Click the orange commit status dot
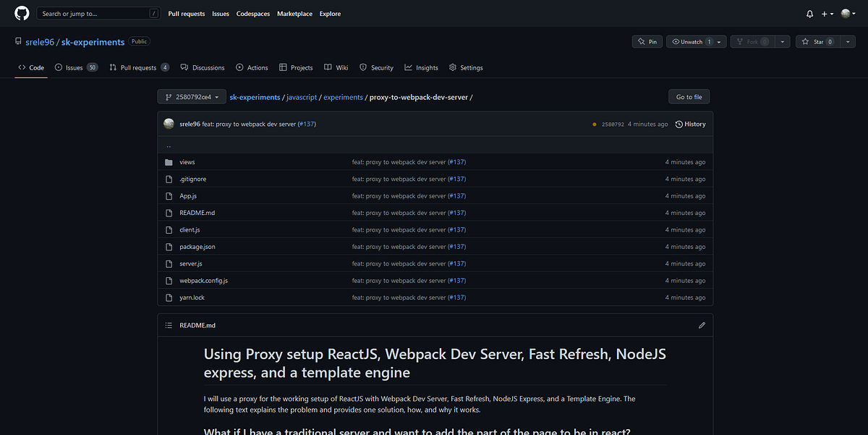 pyautogui.click(x=595, y=124)
